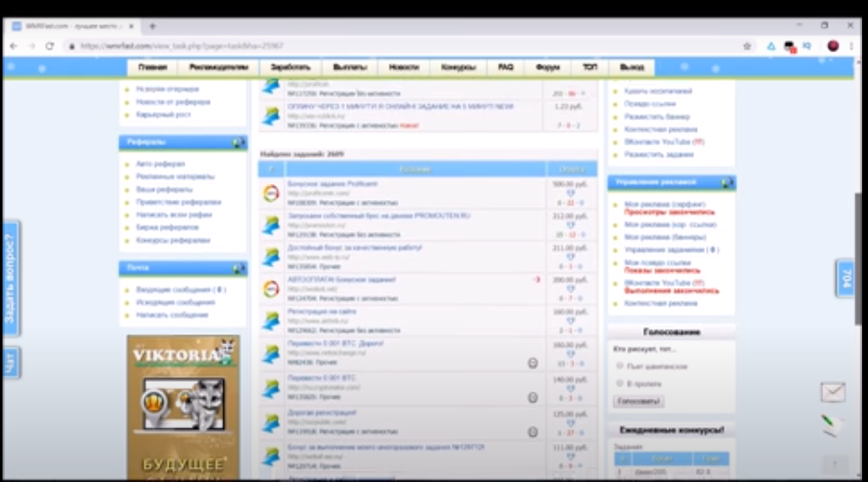This screenshot has height=482, width=868.
Task: Click the Дорогая регистрация task arrow icon
Action: (271, 422)
